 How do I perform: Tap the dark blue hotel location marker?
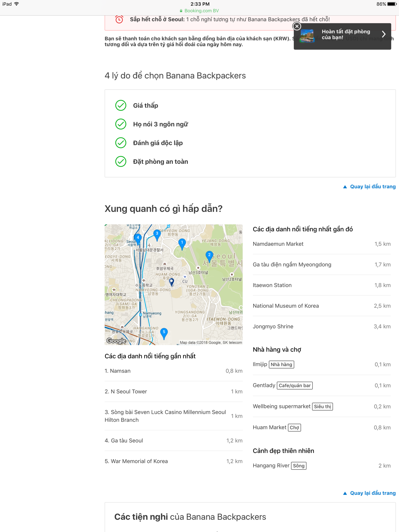tap(171, 282)
